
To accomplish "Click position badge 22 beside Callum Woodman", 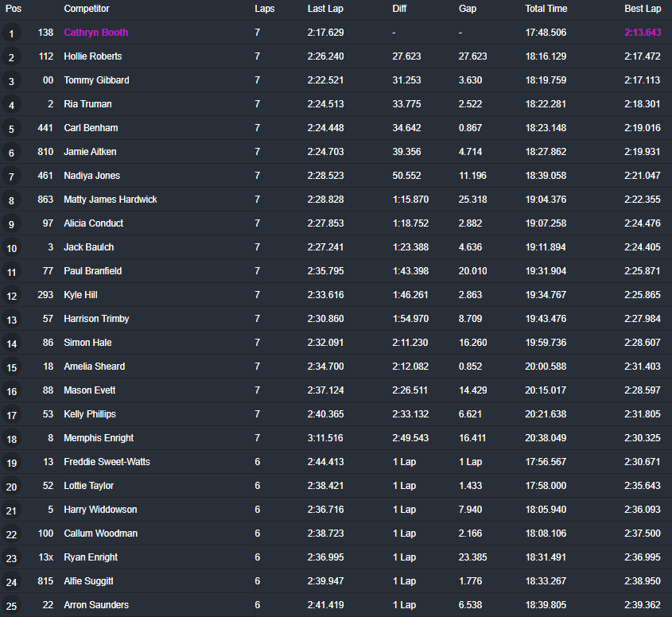I will pos(11,534).
